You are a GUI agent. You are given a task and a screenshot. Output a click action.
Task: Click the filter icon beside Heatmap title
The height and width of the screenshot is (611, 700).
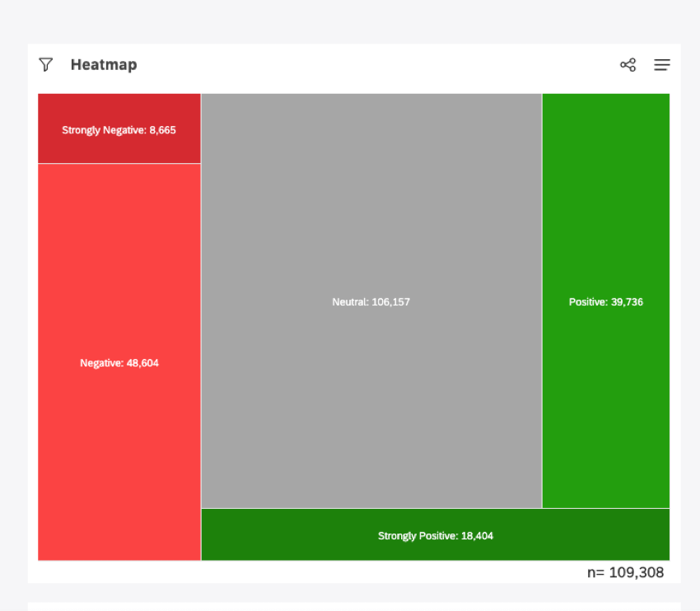45,64
